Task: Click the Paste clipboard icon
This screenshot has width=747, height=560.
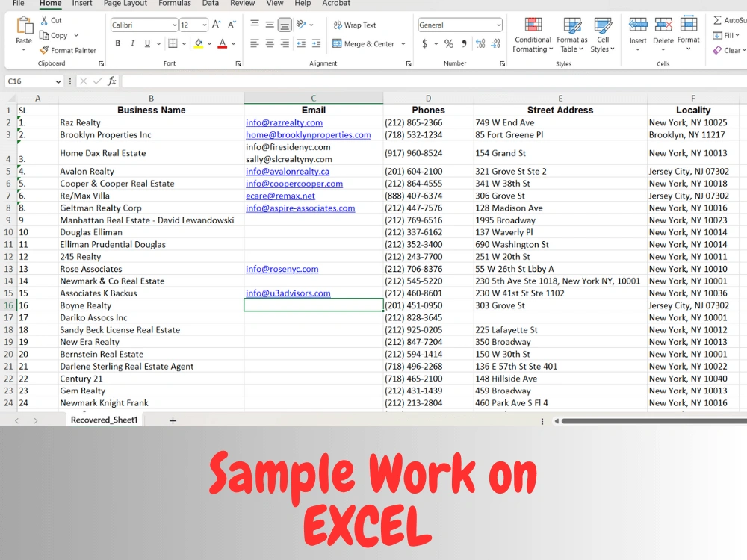Action: pyautogui.click(x=24, y=25)
